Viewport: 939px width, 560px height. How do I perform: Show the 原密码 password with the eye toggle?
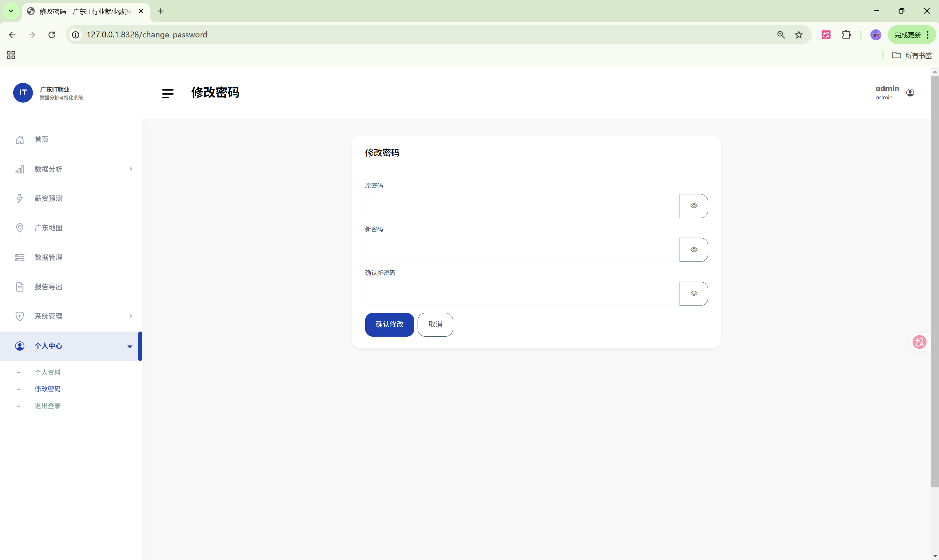coord(694,206)
